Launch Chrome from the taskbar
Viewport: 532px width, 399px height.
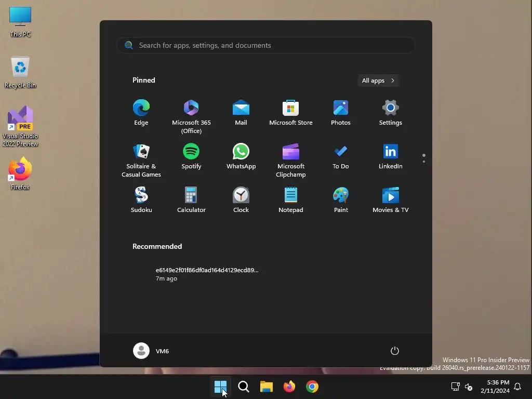tap(312, 387)
